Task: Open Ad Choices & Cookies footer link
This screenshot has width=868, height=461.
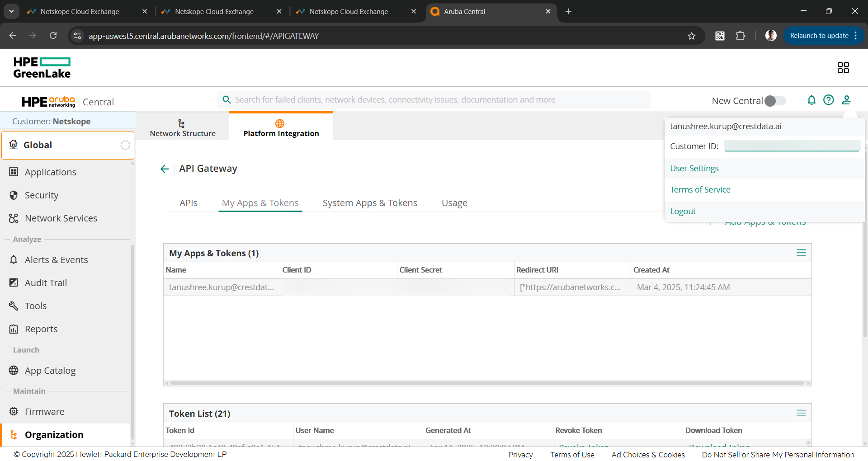Action: point(648,455)
